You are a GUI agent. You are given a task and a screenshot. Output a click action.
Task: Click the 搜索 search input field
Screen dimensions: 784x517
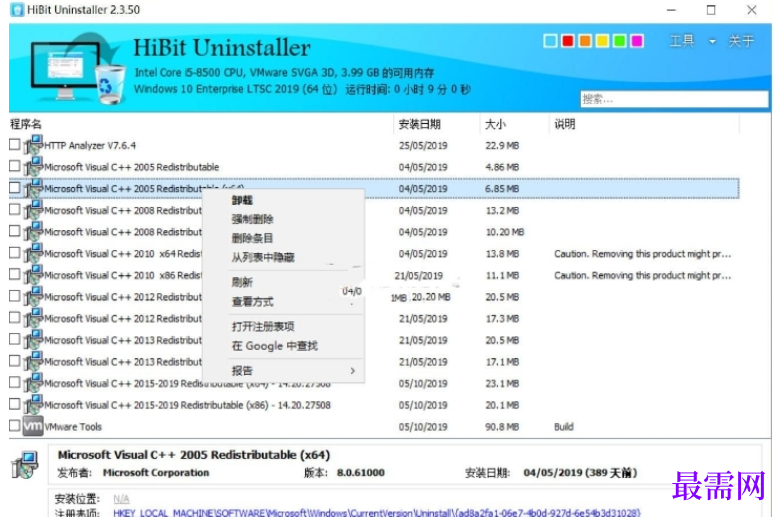tap(674, 99)
